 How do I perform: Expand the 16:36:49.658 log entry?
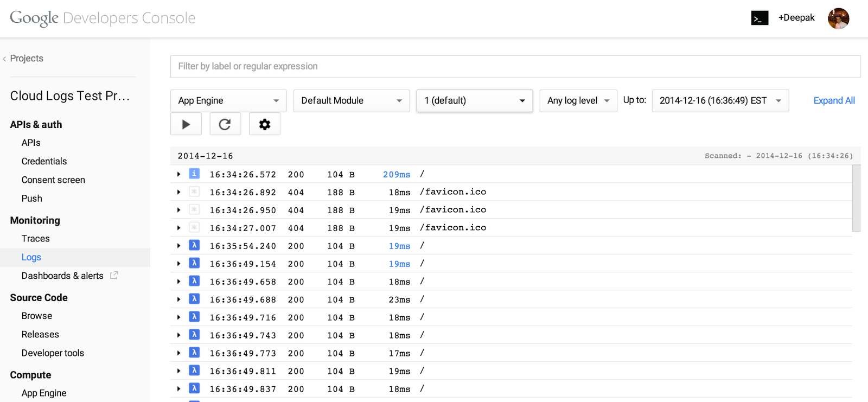(x=178, y=282)
